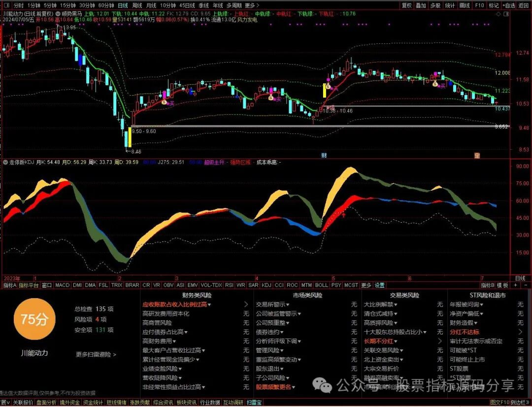Add the stock with +自选
This screenshot has height=407, width=532.
(x=508, y=5)
